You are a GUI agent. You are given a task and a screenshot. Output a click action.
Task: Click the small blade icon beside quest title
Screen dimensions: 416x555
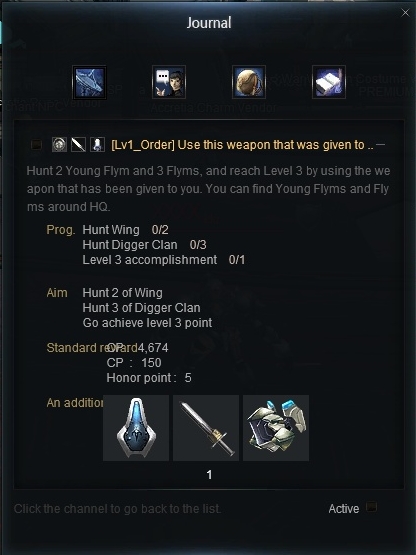pos(78,145)
